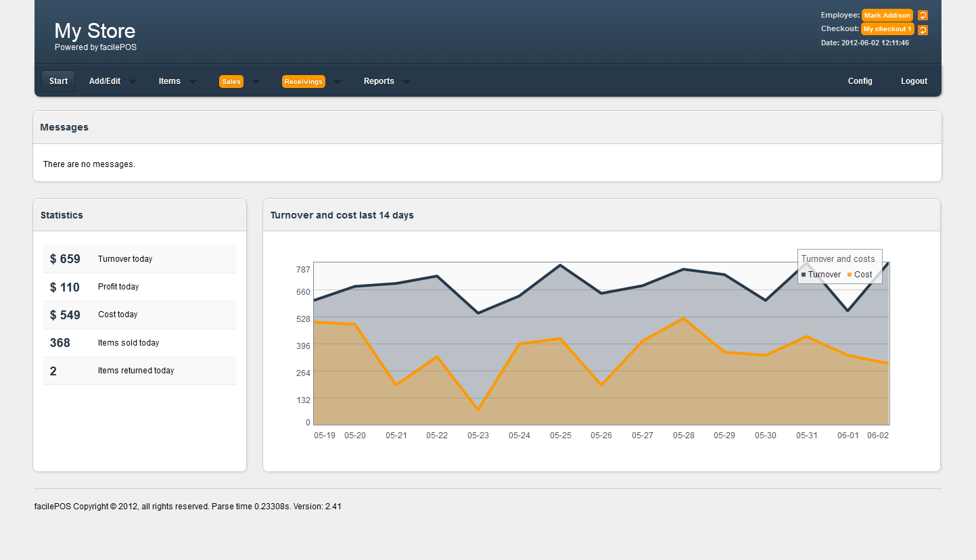This screenshot has width=976, height=560.
Task: Click the refresh icon beside Mark Addison
Action: [x=923, y=16]
